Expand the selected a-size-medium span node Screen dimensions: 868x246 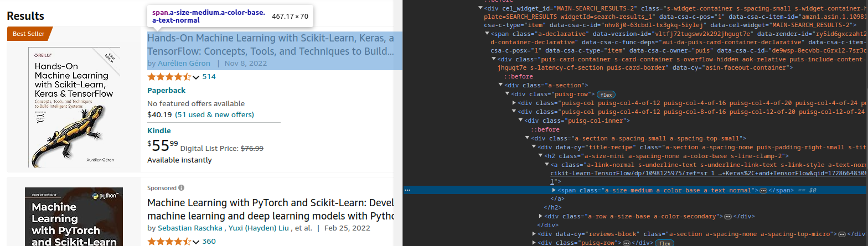tap(554, 190)
